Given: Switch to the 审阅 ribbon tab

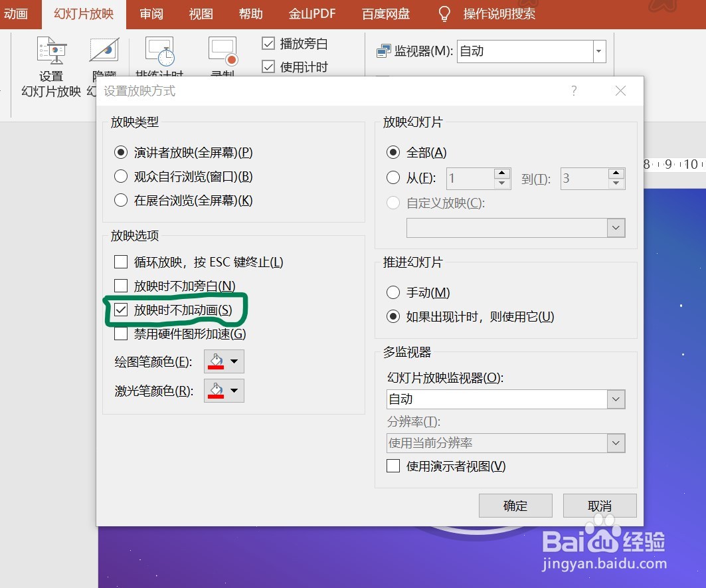Looking at the screenshot, I should tap(151, 13).
